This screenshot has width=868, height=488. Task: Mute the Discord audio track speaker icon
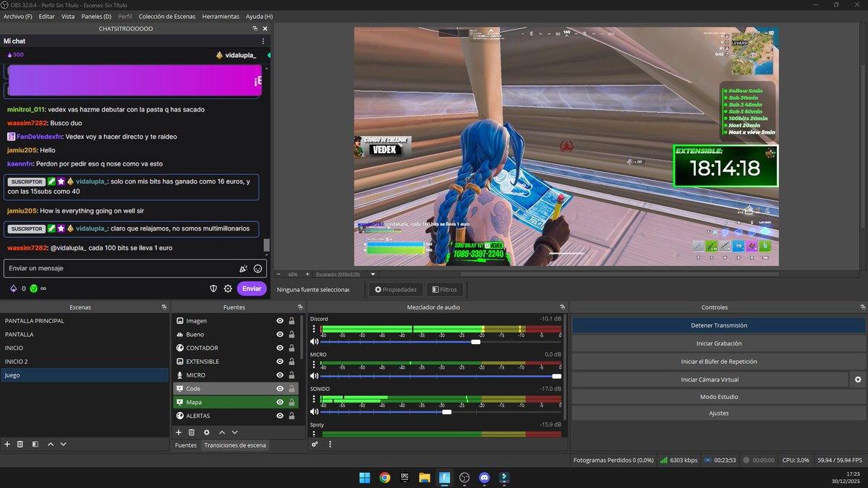pos(315,341)
